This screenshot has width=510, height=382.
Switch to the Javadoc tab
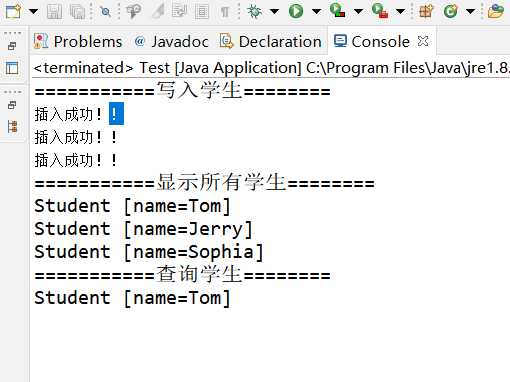tap(172, 42)
